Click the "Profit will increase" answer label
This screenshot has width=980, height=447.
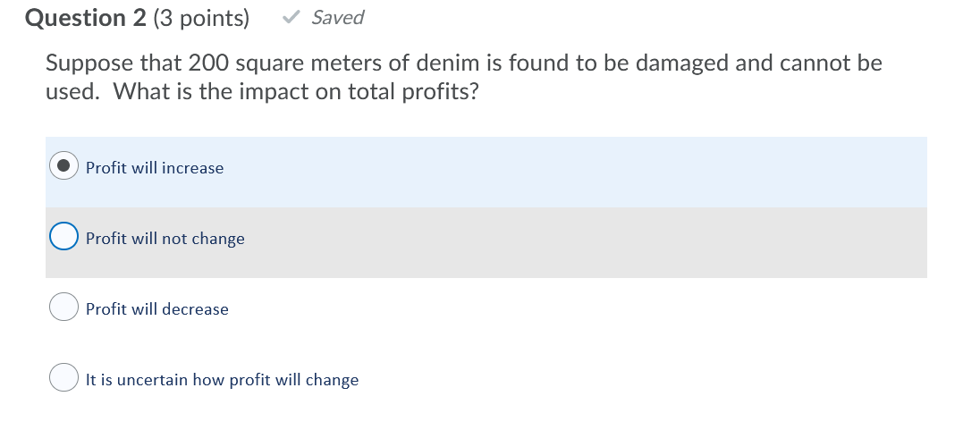(155, 168)
